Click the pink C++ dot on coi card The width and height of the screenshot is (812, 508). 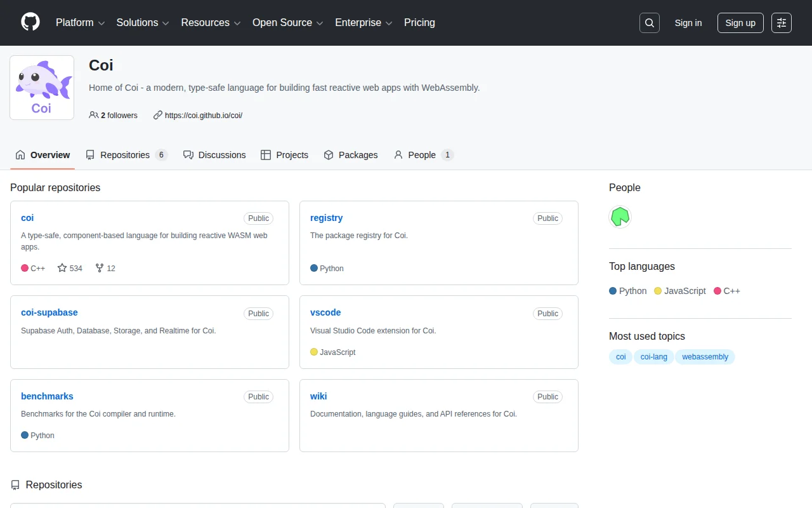(25, 268)
